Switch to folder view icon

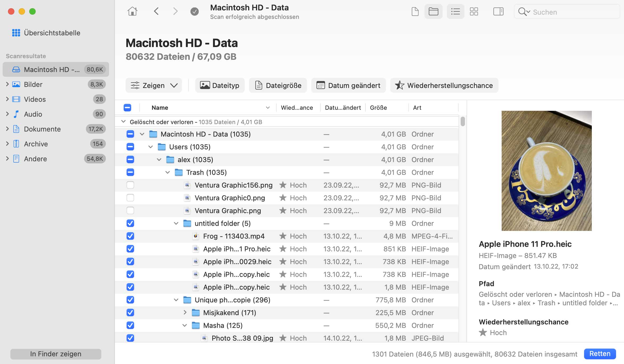click(x=433, y=11)
